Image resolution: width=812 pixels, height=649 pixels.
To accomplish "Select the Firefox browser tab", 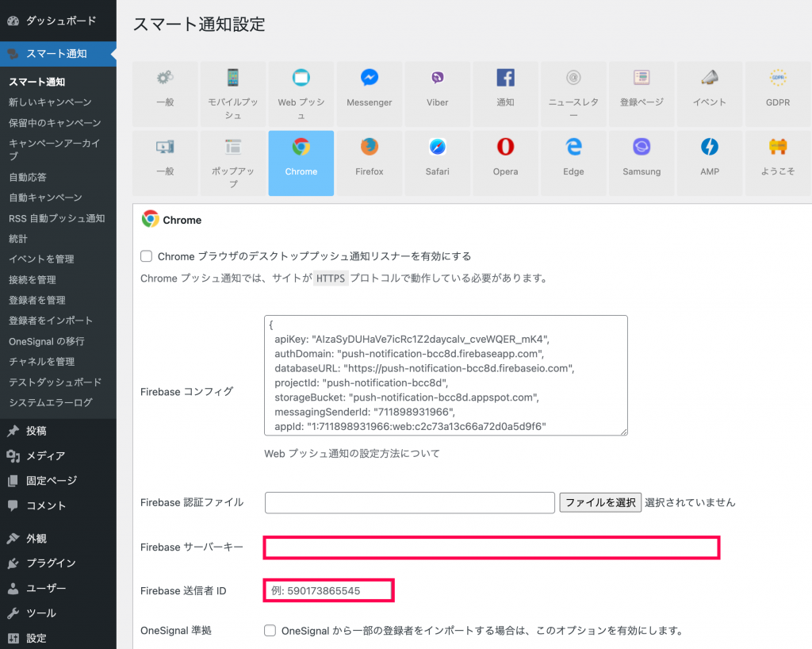I will click(x=370, y=163).
